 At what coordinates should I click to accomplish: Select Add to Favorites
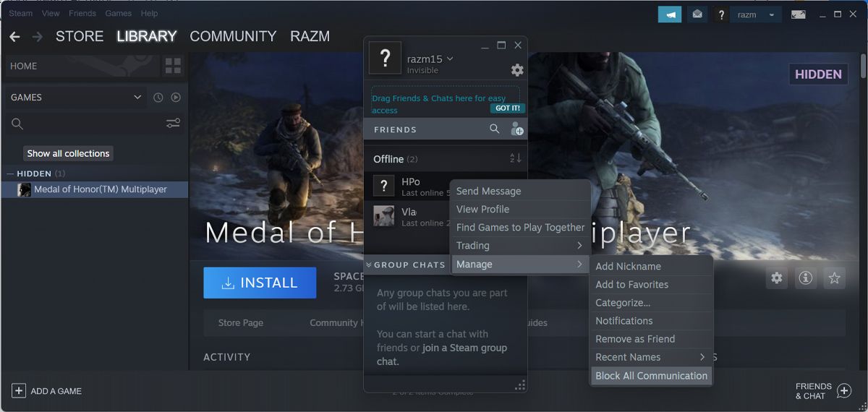652,284
